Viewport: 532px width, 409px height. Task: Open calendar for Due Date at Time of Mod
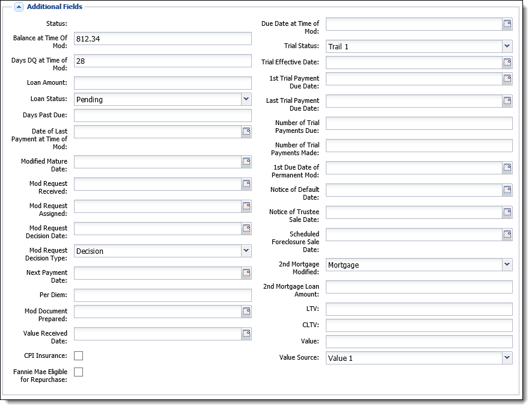(507, 24)
